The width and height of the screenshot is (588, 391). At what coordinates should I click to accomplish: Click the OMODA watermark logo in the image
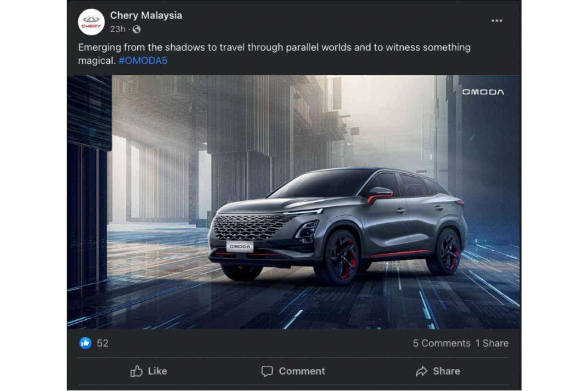click(x=483, y=92)
